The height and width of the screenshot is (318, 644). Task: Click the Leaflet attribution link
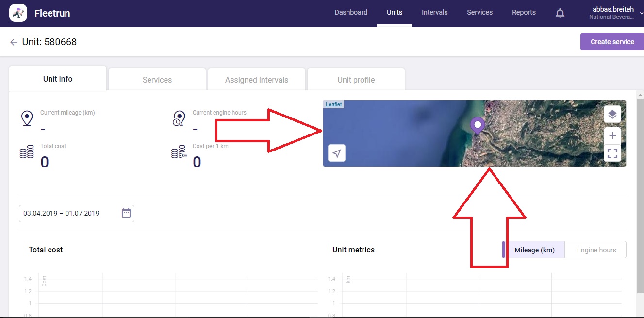[333, 104]
